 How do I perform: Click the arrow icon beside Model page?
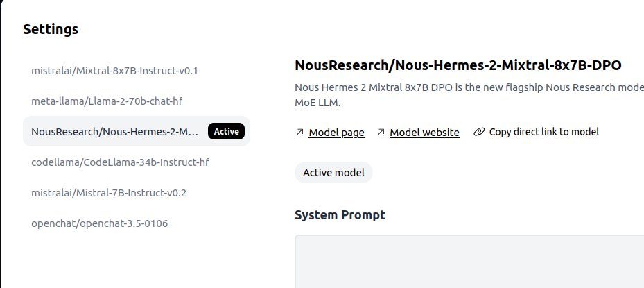[x=299, y=132]
